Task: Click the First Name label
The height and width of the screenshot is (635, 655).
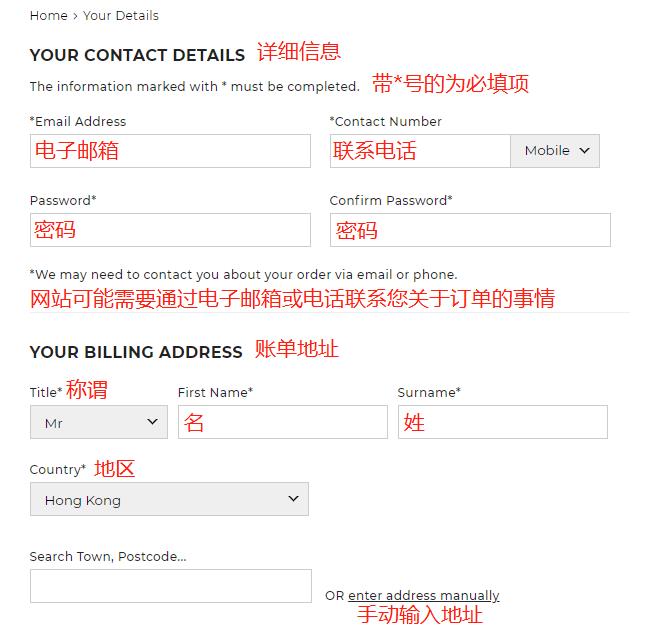Action: point(215,392)
